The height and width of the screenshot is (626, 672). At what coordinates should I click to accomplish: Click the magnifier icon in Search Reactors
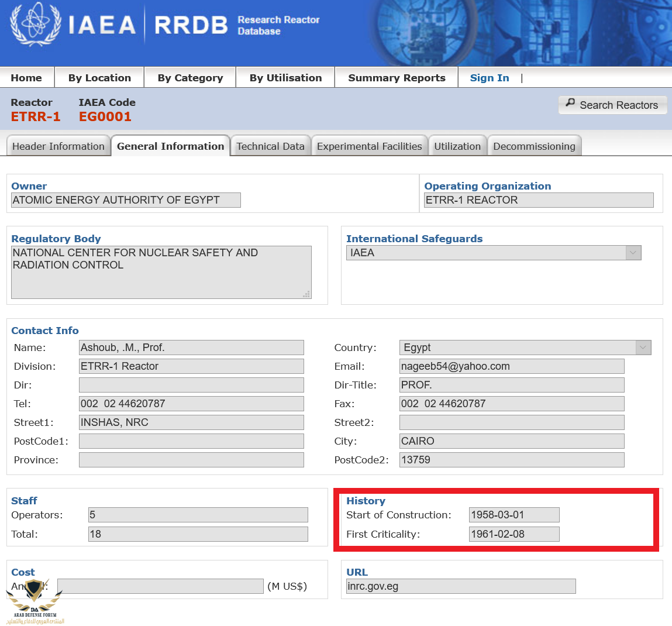[570, 103]
